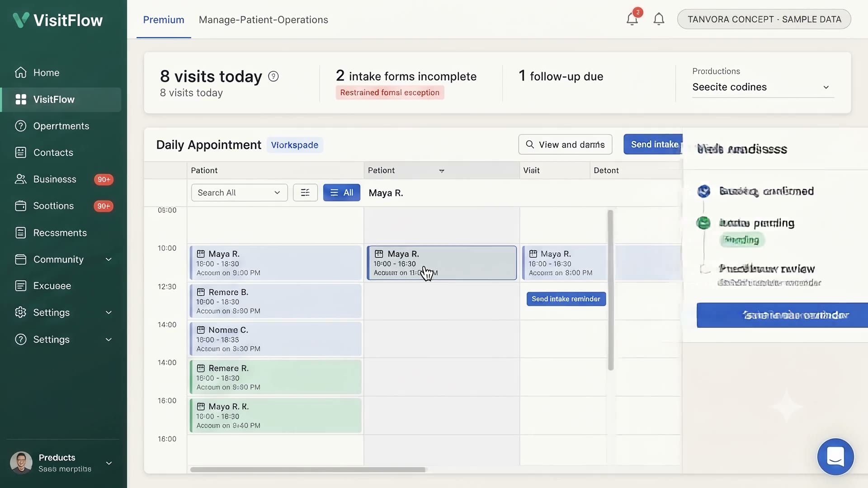The height and width of the screenshot is (488, 868).
Task: Open the Search All dropdown
Action: pyautogui.click(x=239, y=192)
